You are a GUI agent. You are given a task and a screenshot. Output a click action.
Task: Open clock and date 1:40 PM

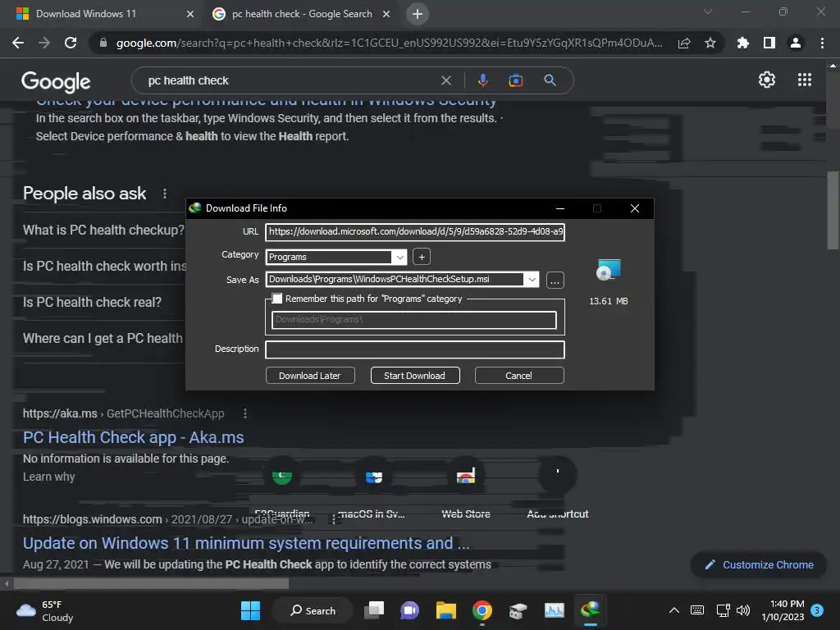[x=783, y=610]
